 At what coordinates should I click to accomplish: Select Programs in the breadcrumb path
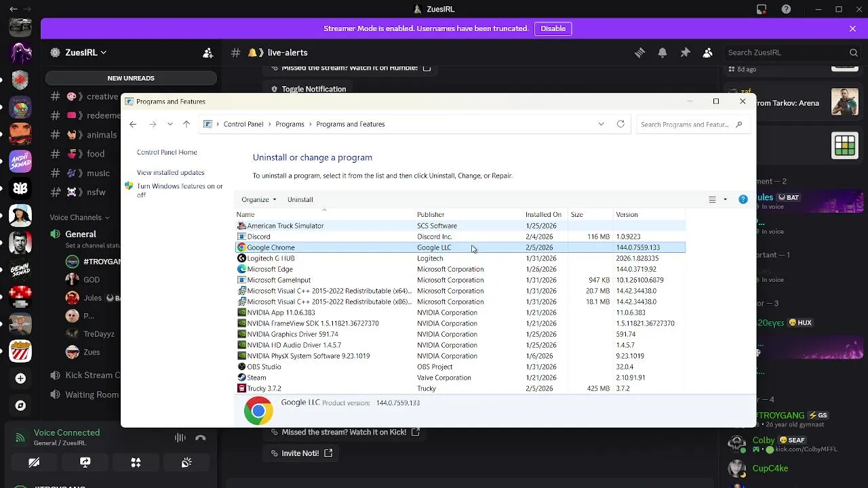click(290, 124)
